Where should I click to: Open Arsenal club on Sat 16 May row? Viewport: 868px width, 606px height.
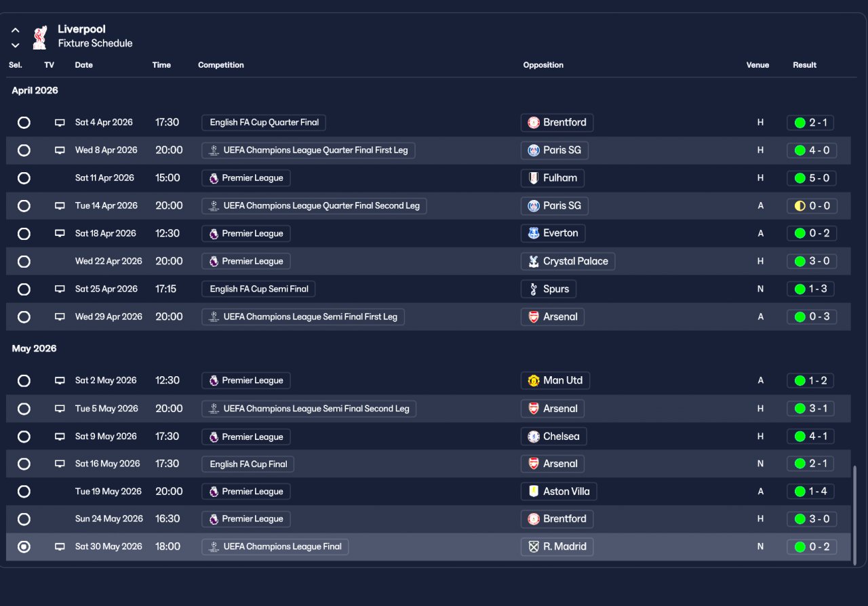[x=553, y=464]
